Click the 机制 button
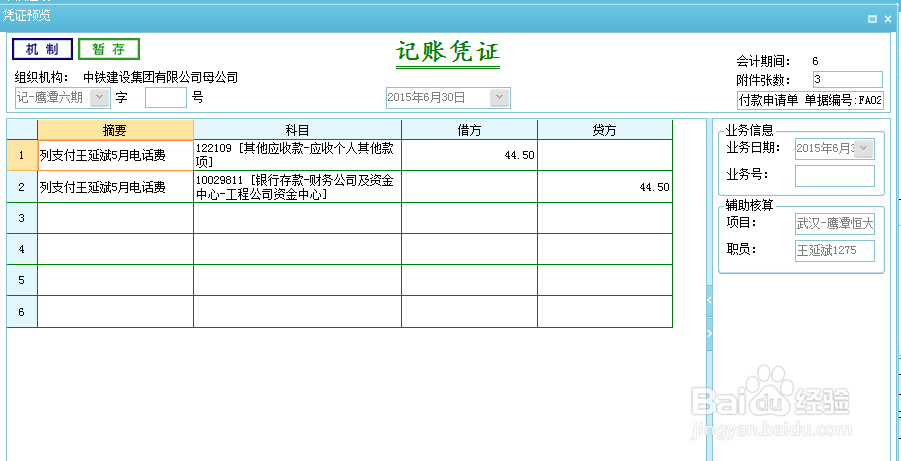 (43, 49)
